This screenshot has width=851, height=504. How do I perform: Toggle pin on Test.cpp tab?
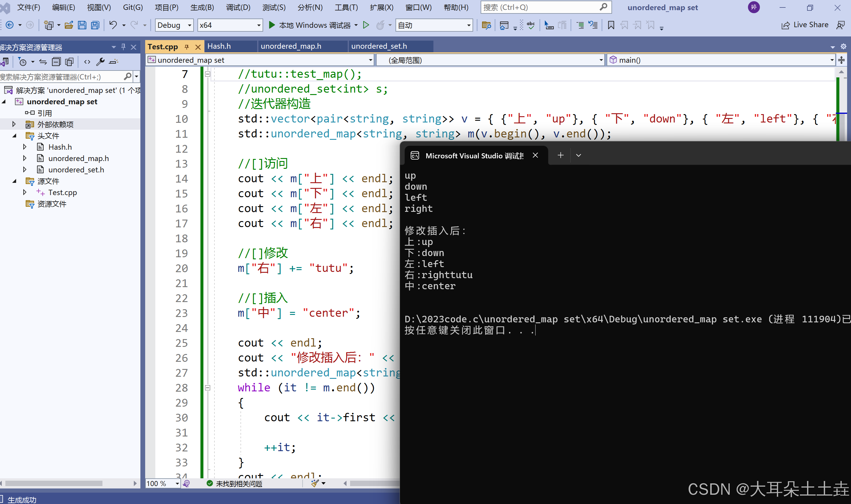coord(187,47)
